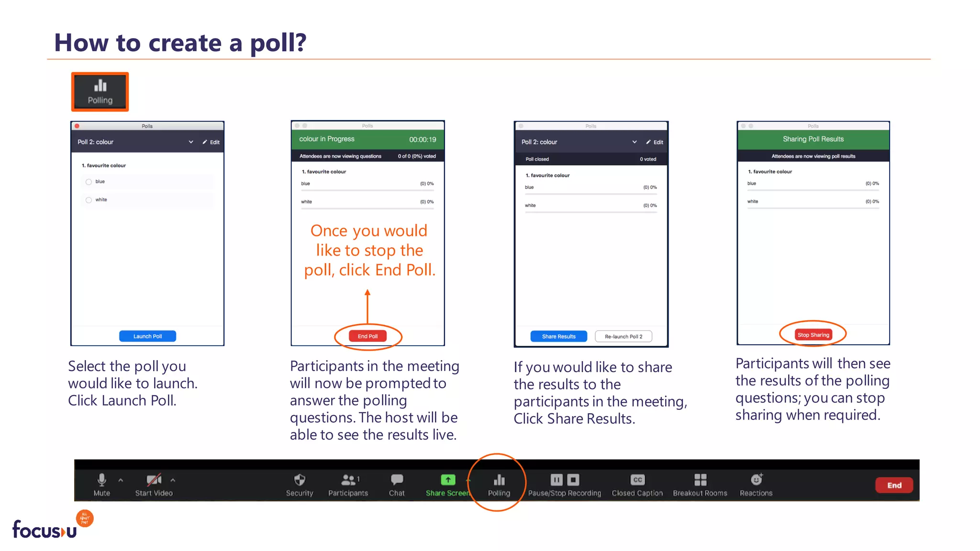Click Edit in the first Polls window
Viewport: 980px width, 551px height.
(x=211, y=142)
